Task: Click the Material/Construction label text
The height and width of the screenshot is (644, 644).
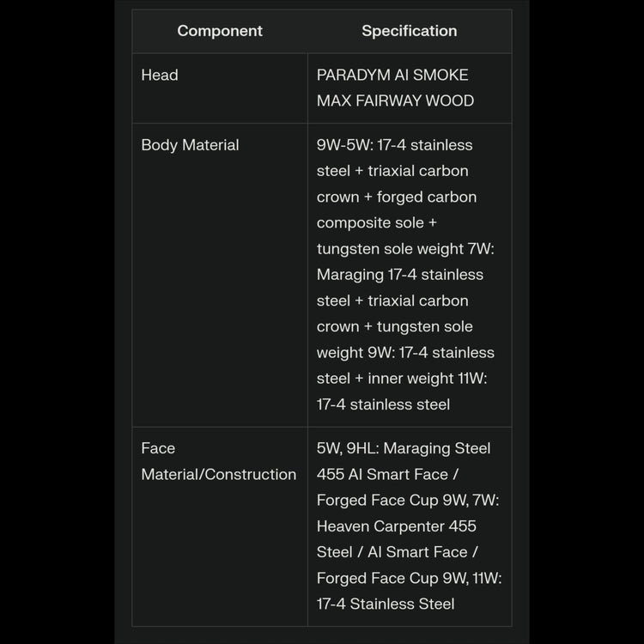Action: [x=218, y=474]
